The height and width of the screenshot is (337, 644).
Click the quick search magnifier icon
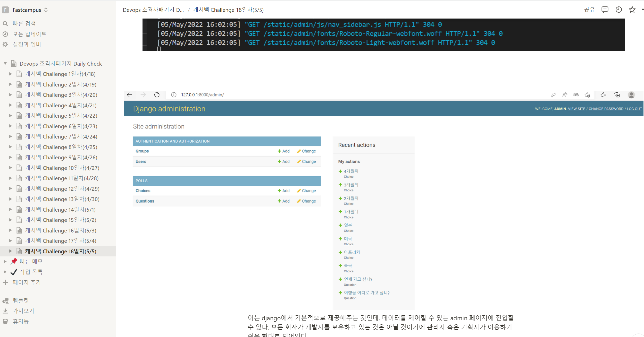pos(5,24)
